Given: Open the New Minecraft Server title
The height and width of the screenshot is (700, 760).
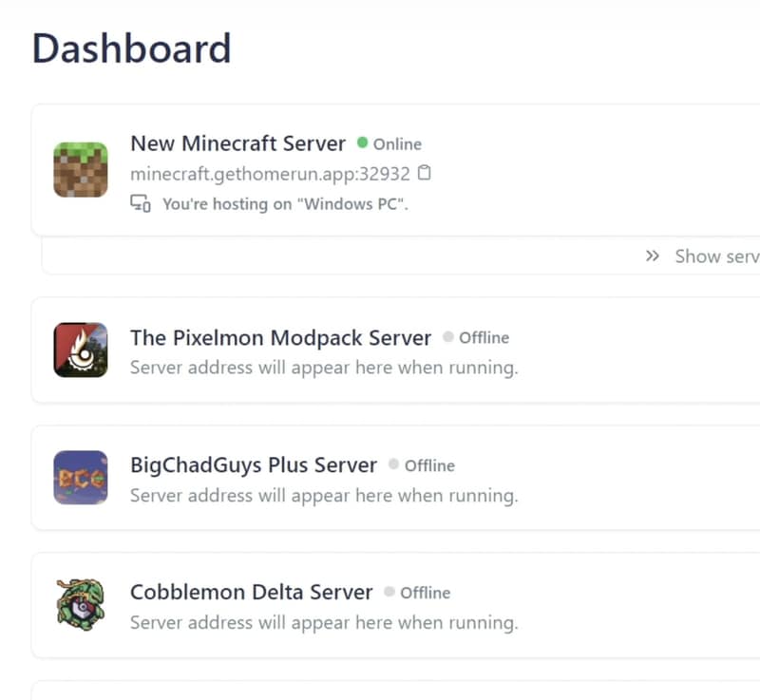Looking at the screenshot, I should coord(237,143).
